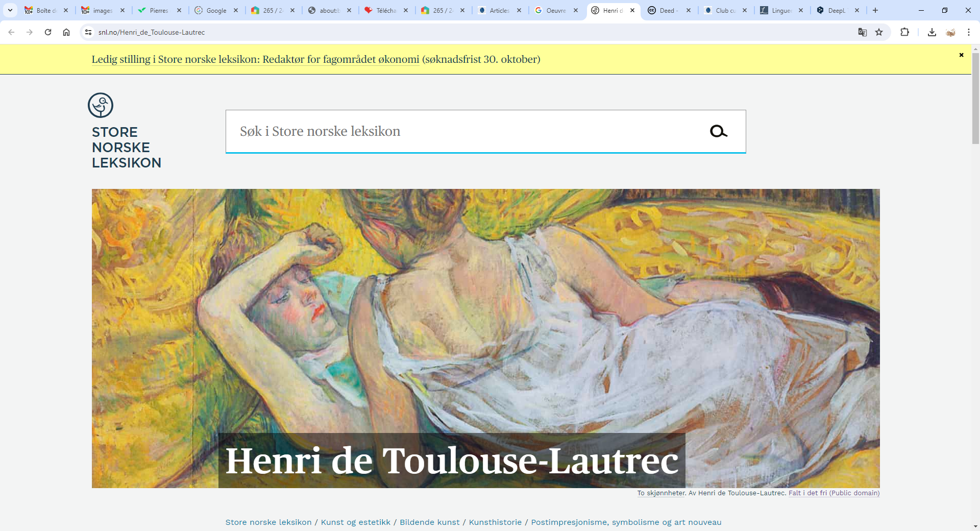This screenshot has width=980, height=531.
Task: Open the browser extensions puzzle icon
Action: point(904,32)
